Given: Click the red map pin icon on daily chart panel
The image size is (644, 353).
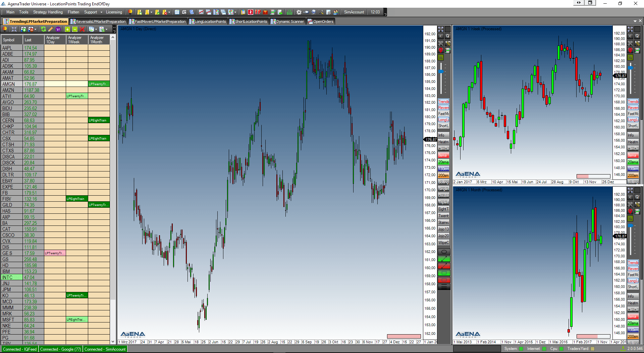Looking at the screenshot, I should [441, 50].
